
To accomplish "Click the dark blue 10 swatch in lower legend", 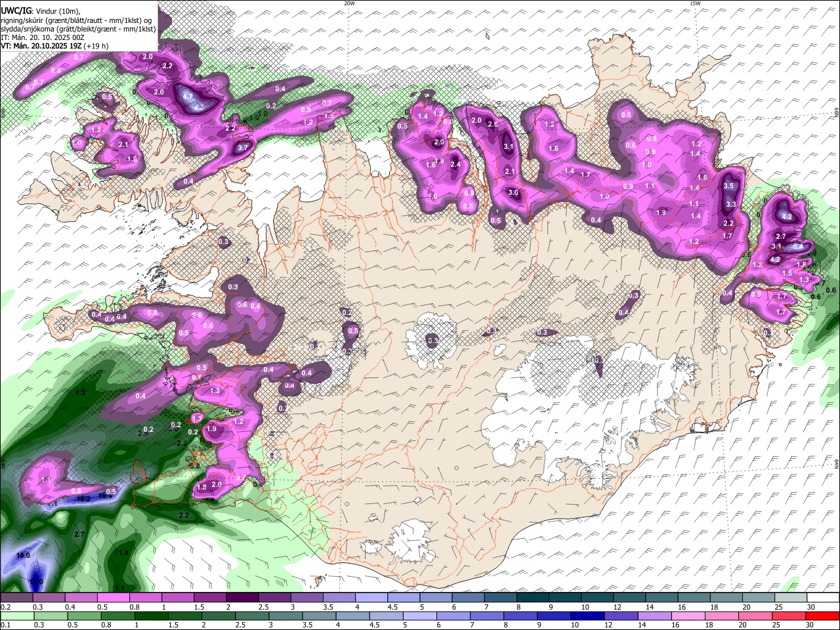I will point(588,616).
